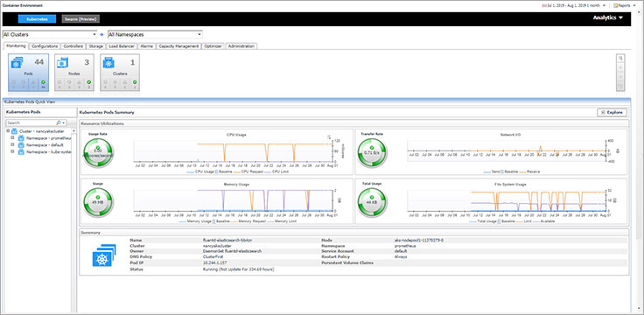Open the Reports dropdown arrow
Screen dimensions: 644x315
633,6
